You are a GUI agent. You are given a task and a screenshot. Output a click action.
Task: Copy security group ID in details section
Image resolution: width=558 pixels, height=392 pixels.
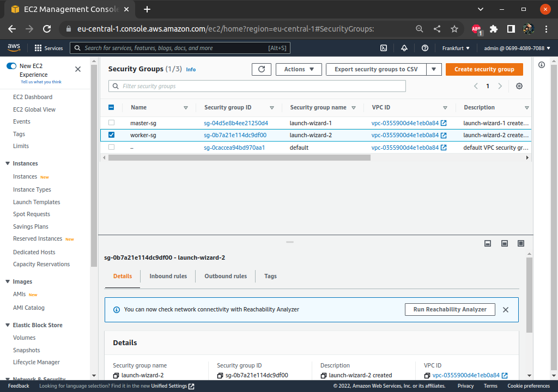coord(220,376)
